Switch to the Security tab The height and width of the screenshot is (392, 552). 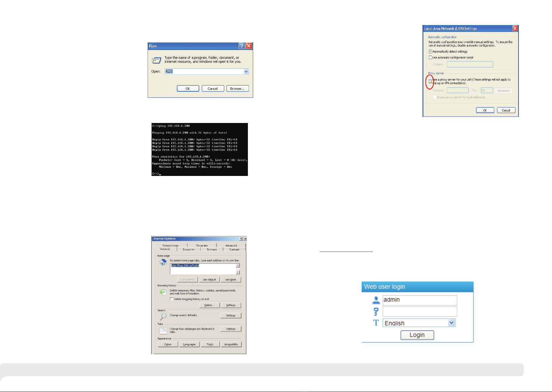[x=189, y=249]
